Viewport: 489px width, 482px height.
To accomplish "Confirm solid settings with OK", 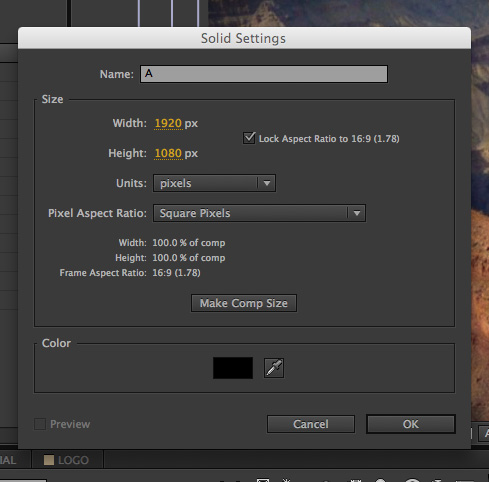I will 411,424.
